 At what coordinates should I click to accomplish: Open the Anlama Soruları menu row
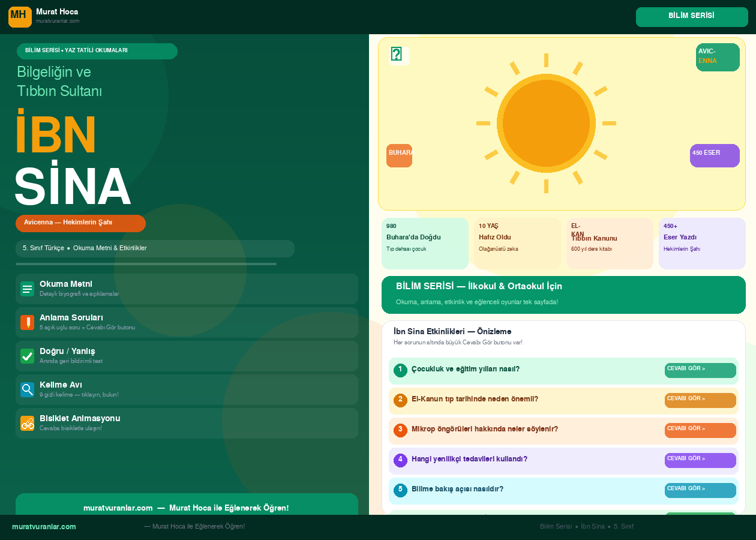tap(187, 322)
